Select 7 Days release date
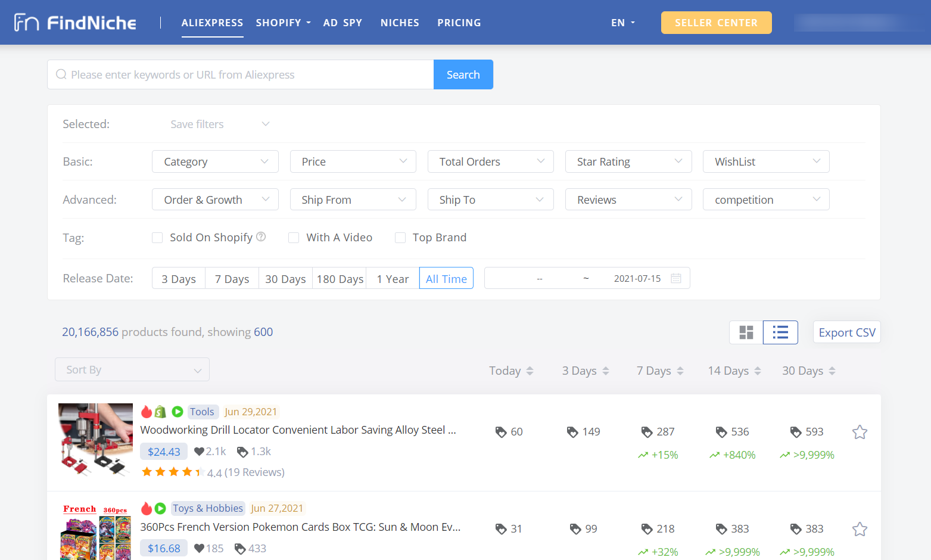The image size is (931, 560). click(232, 278)
